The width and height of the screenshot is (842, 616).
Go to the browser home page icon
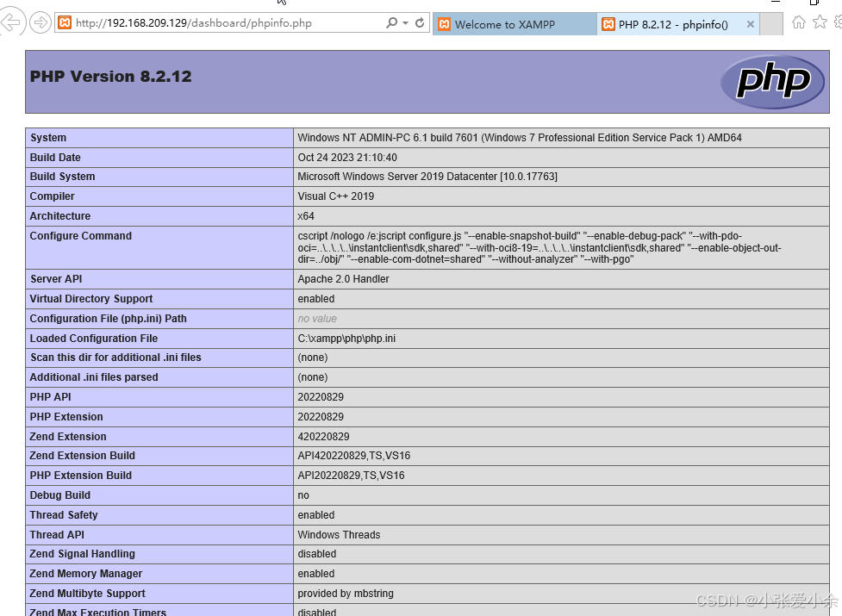[799, 22]
